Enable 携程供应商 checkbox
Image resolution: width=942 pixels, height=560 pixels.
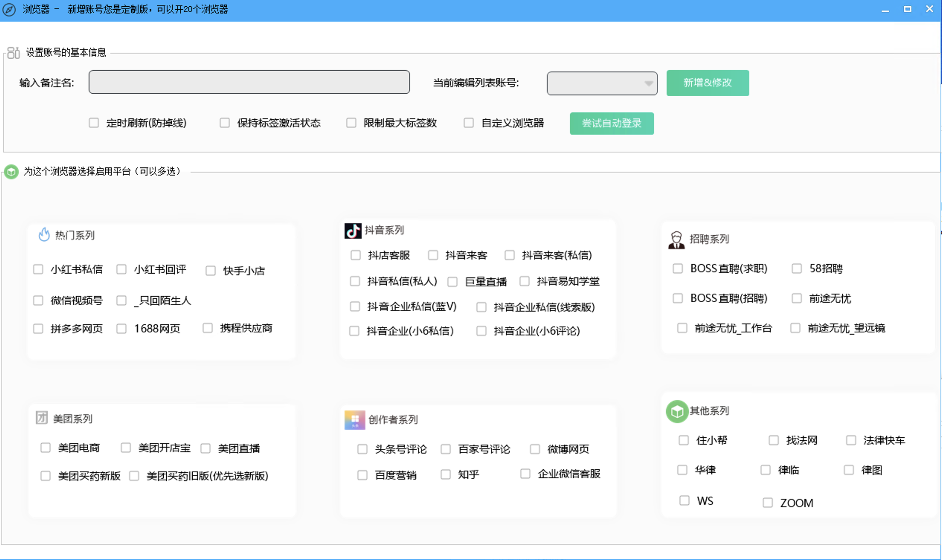(x=208, y=328)
